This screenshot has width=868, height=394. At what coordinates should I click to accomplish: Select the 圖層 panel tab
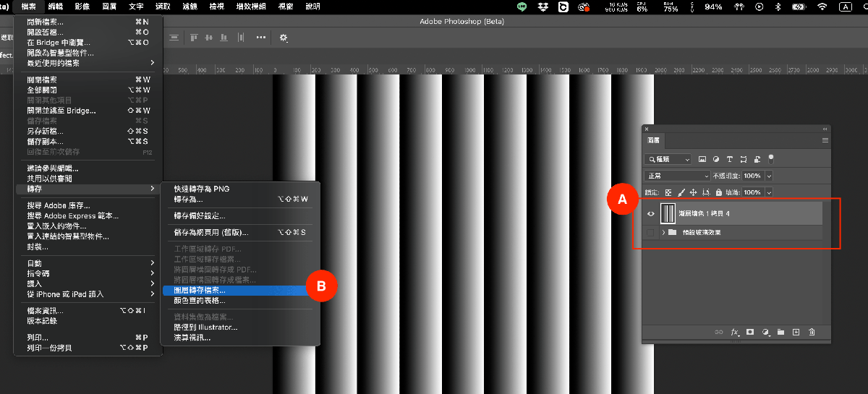click(x=653, y=141)
